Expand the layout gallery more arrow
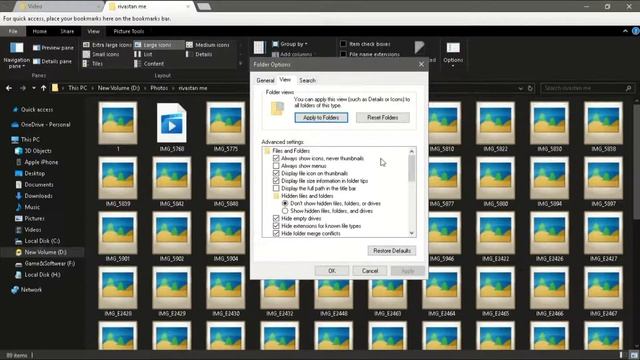Screen dimensions: 640x360 pyautogui.click(x=240, y=64)
